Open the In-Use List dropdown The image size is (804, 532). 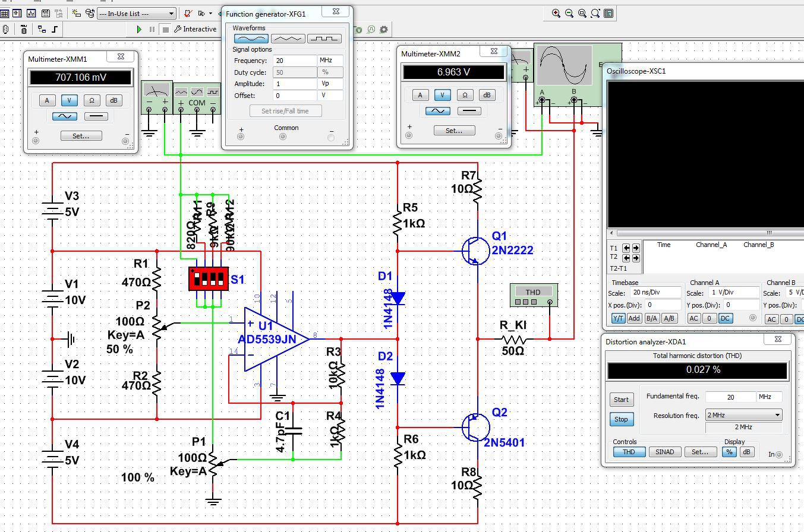pos(137,13)
